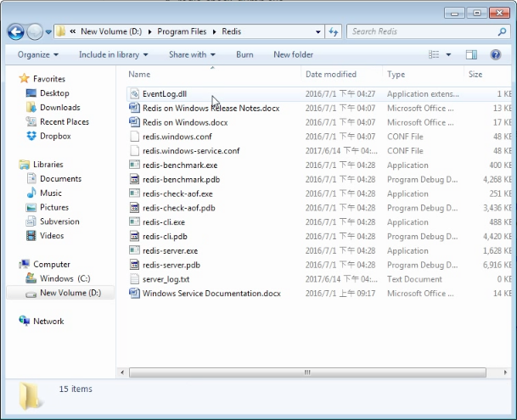Screen dimensions: 517x420
Task: Create a New folder
Action: [293, 54]
